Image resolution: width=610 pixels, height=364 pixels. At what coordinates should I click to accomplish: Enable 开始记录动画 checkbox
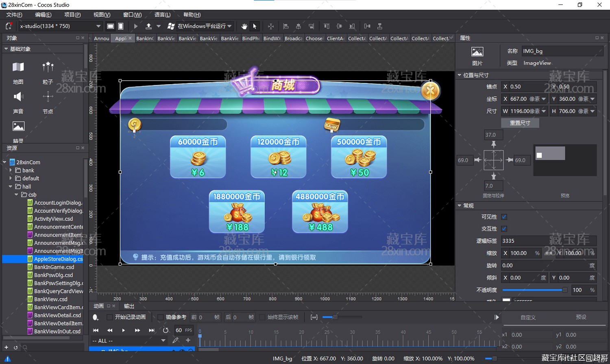point(109,317)
